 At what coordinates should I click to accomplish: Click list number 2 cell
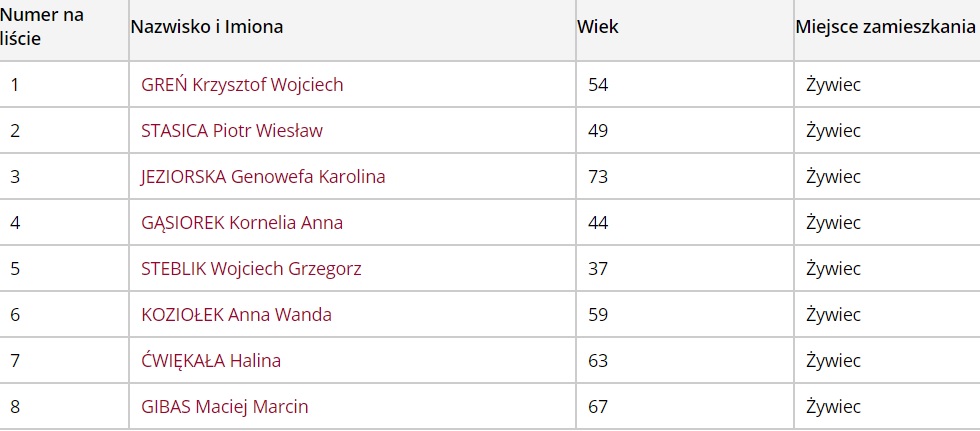[x=15, y=131]
